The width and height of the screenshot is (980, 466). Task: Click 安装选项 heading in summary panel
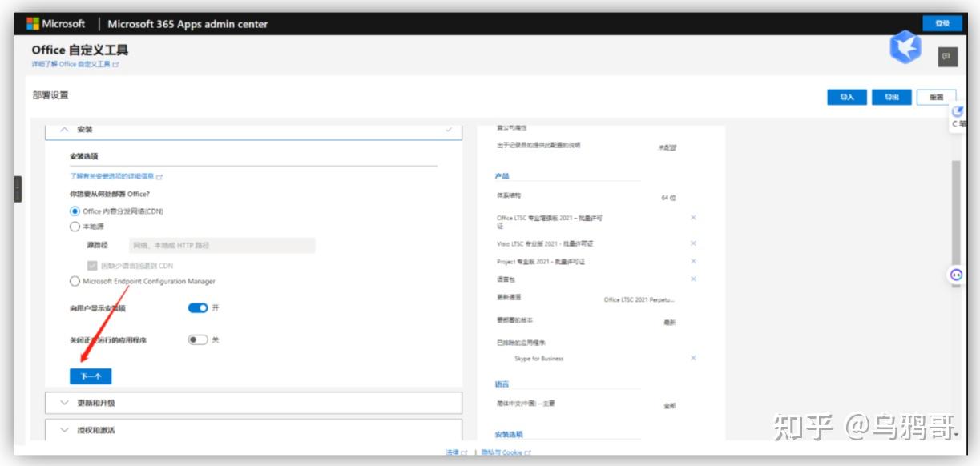pos(510,435)
